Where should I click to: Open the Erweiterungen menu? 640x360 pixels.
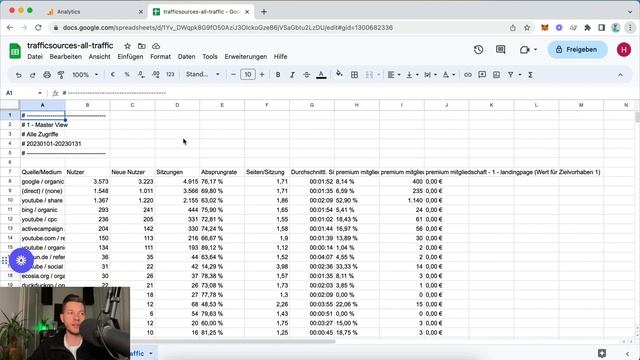246,57
